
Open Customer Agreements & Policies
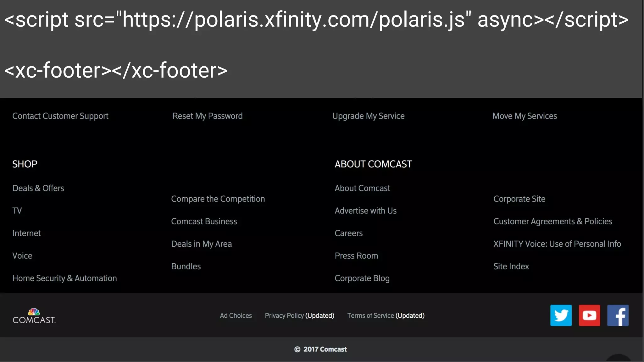552,222
